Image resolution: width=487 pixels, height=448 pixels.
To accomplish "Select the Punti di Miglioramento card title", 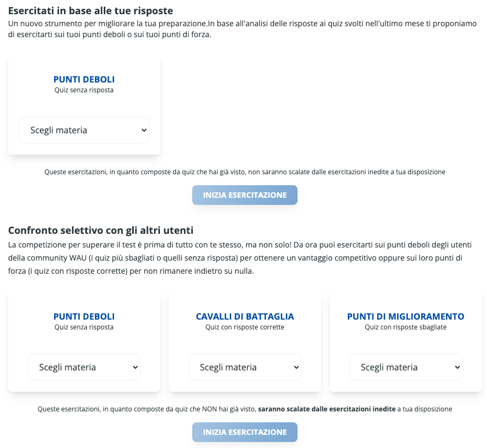I will click(406, 316).
